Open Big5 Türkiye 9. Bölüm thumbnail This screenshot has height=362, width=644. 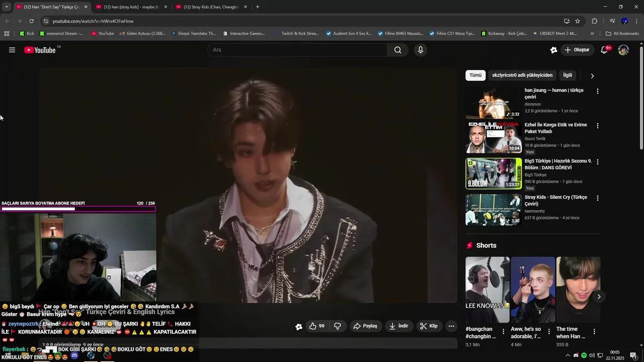click(x=494, y=173)
